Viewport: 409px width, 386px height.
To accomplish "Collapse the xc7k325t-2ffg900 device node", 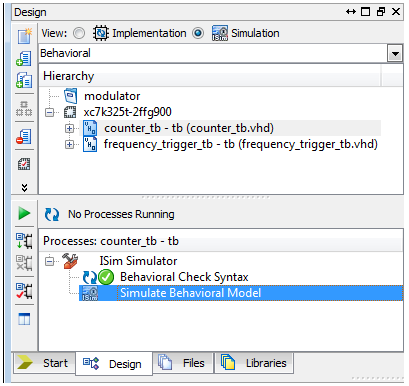I will pyautogui.click(x=50, y=112).
